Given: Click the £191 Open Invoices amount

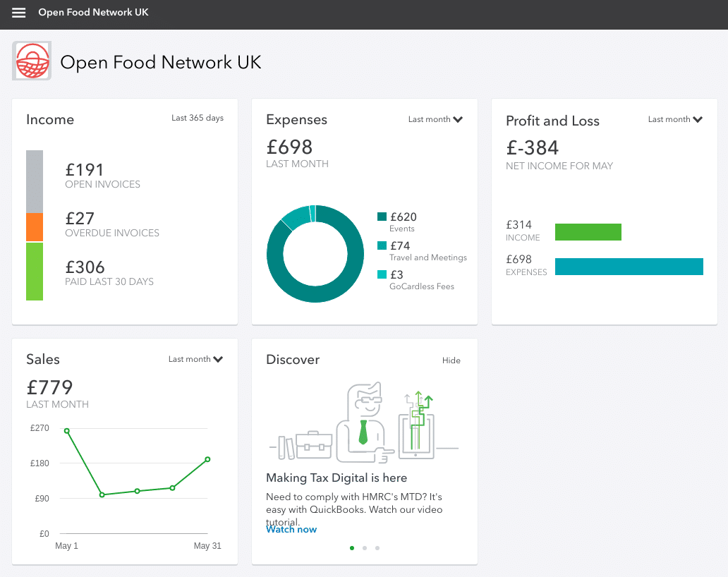Looking at the screenshot, I should pyautogui.click(x=85, y=169).
